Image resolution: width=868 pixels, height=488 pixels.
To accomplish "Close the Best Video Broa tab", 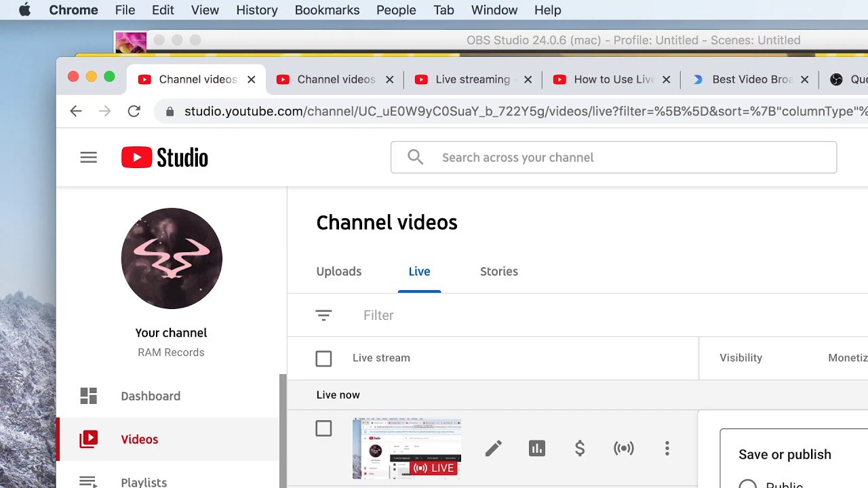I will [x=805, y=79].
